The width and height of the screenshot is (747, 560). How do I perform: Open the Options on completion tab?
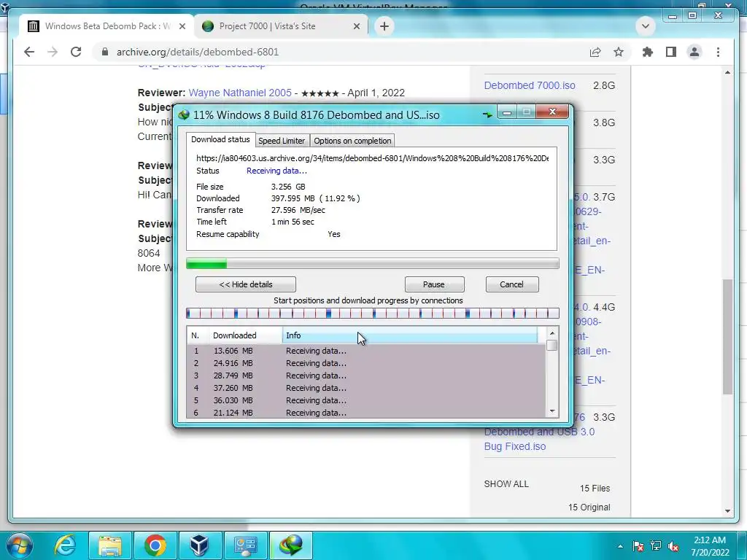coord(352,141)
